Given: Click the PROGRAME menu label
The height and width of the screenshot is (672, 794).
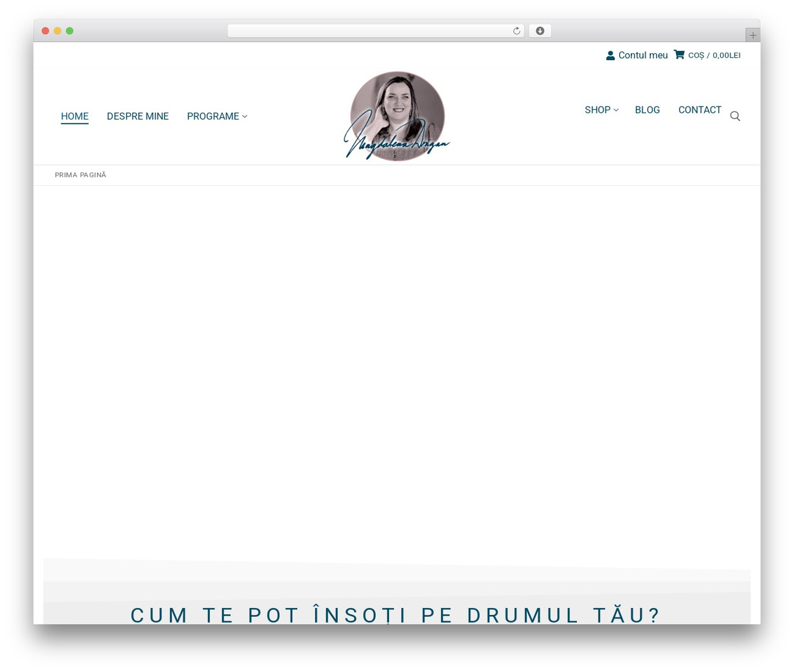Looking at the screenshot, I should click(213, 117).
